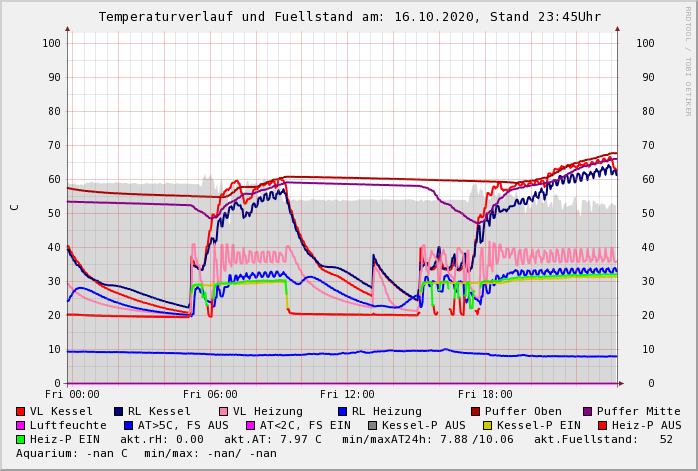Click the dark red Puffer Oben swatch

[476, 411]
